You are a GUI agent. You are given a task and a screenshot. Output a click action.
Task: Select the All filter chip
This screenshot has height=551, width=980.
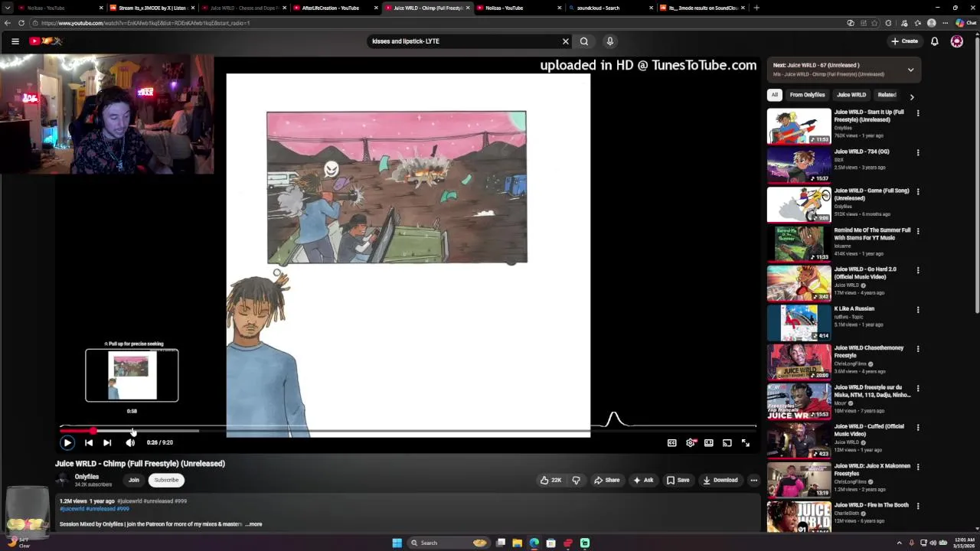775,95
